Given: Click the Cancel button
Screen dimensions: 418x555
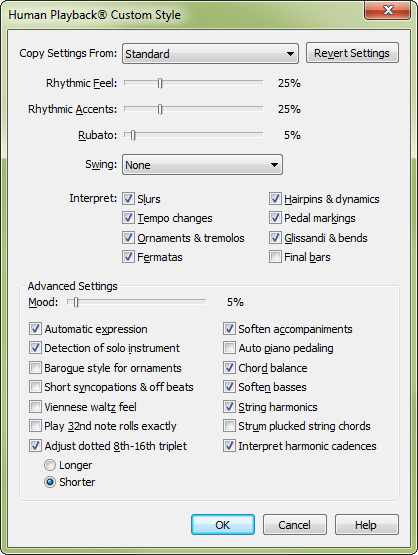Looking at the screenshot, I should tap(294, 525).
